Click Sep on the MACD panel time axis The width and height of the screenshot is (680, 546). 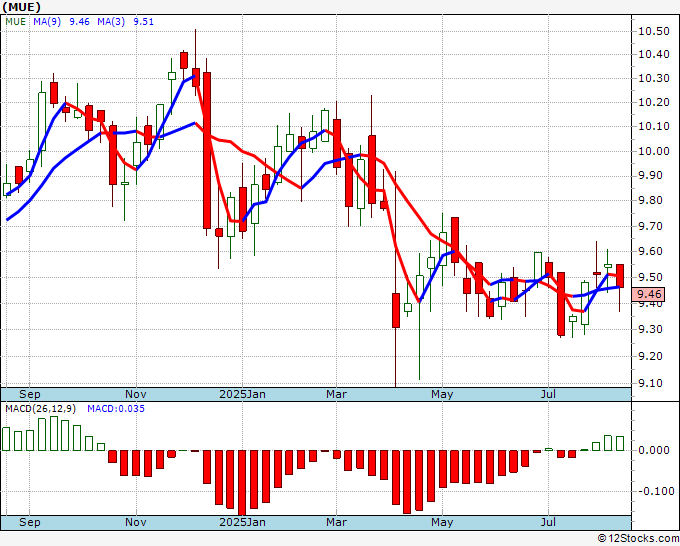click(29, 522)
